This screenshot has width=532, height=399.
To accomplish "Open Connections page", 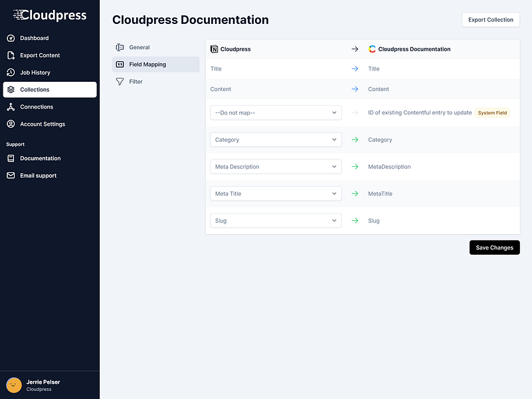I will (x=50, y=107).
